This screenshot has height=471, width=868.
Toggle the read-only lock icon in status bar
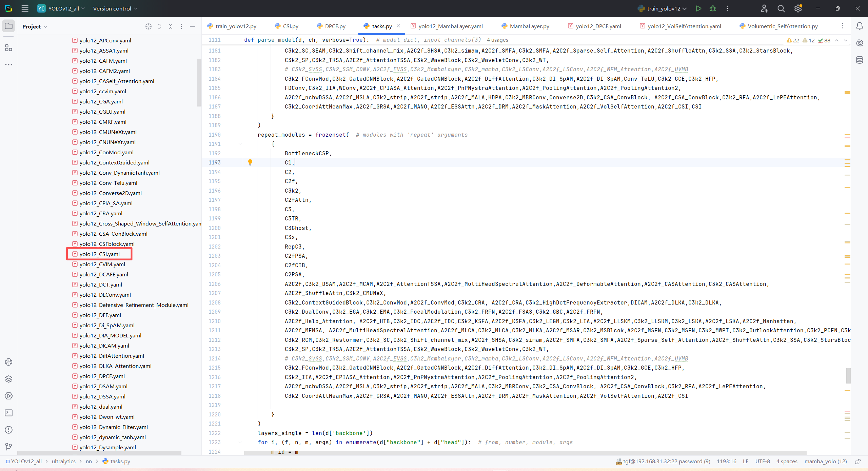pyautogui.click(x=857, y=461)
